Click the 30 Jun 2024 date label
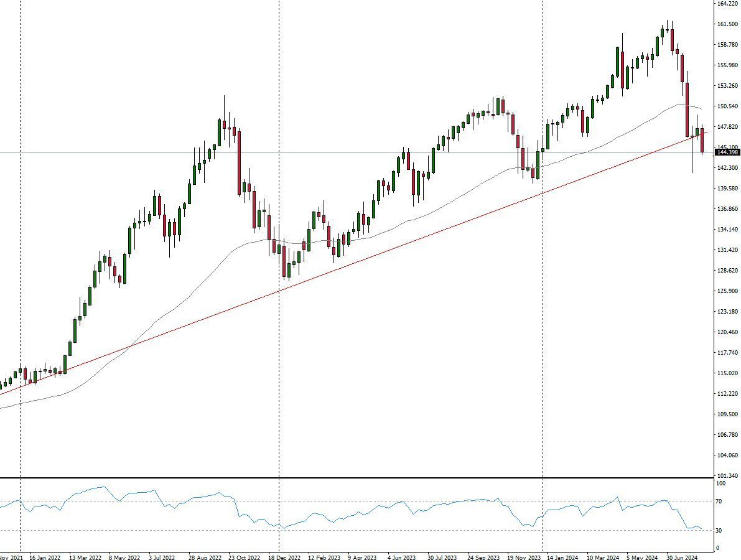 click(x=681, y=558)
